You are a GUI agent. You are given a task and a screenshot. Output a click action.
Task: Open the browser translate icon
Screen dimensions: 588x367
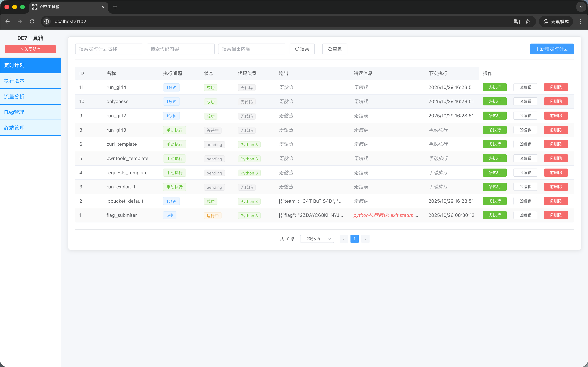tap(517, 21)
